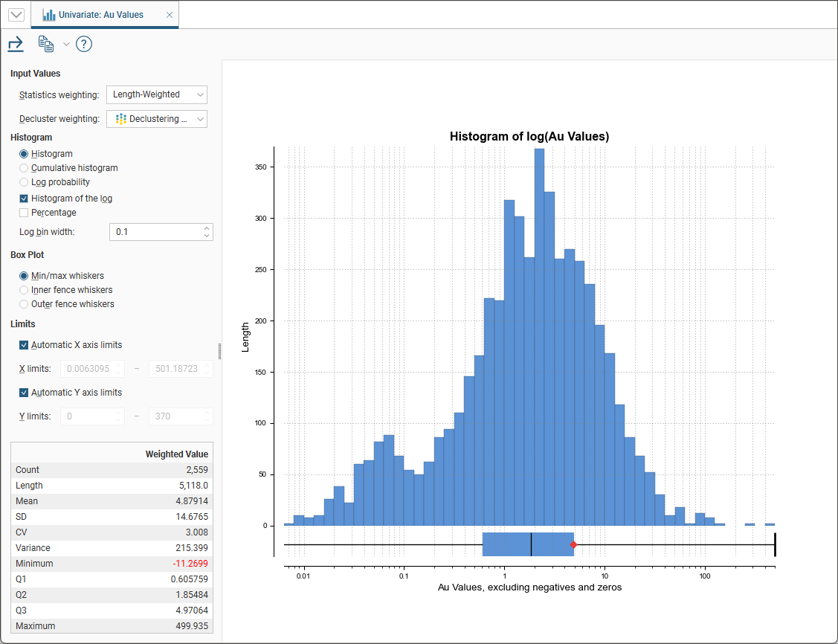Uncheck Histogram of the log checkbox
The image size is (838, 644).
point(25,199)
